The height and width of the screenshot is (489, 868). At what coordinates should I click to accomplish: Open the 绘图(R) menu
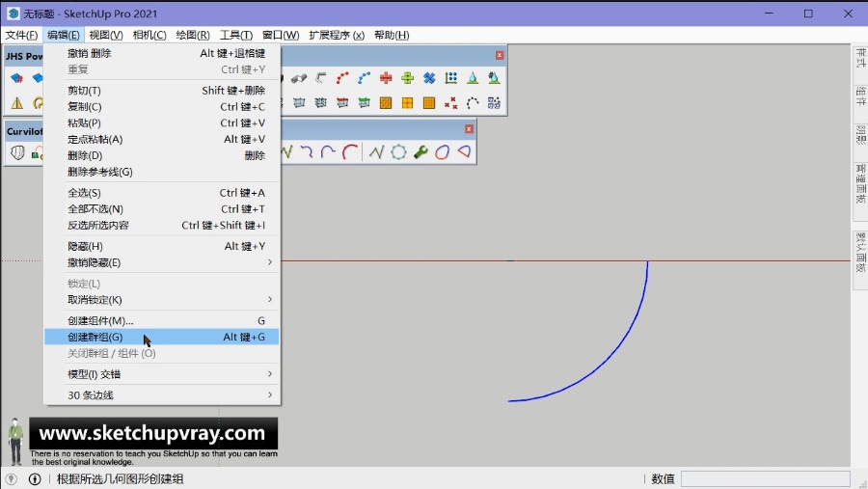pyautogui.click(x=193, y=35)
